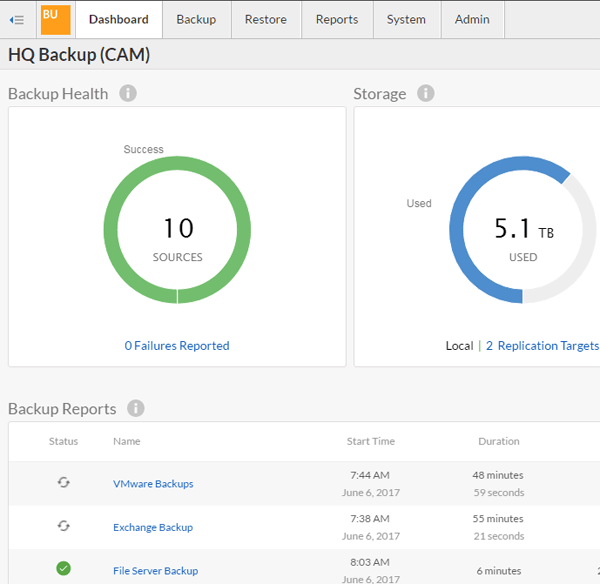The image size is (600, 584).
Task: Click the 6 minutes duration cell
Action: coord(499,571)
